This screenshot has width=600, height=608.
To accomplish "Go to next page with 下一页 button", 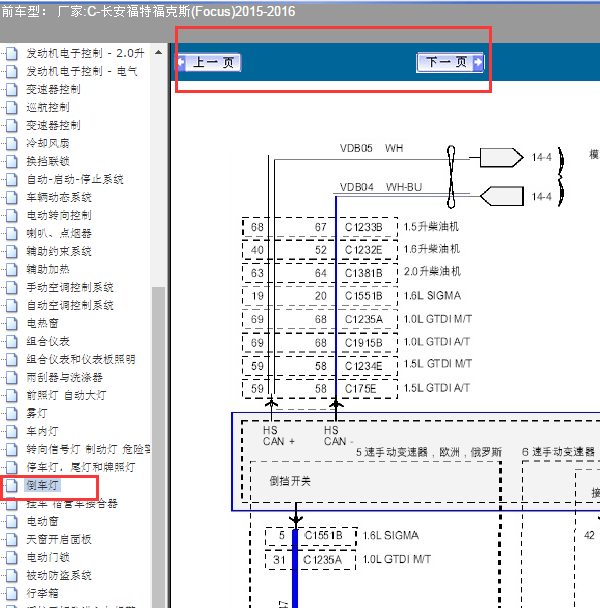I will coord(450,62).
